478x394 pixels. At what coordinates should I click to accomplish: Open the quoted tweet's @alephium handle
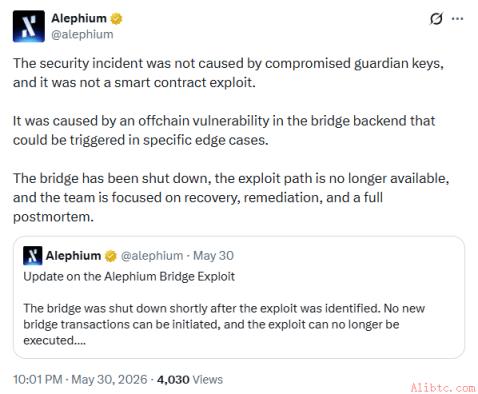tap(152, 256)
